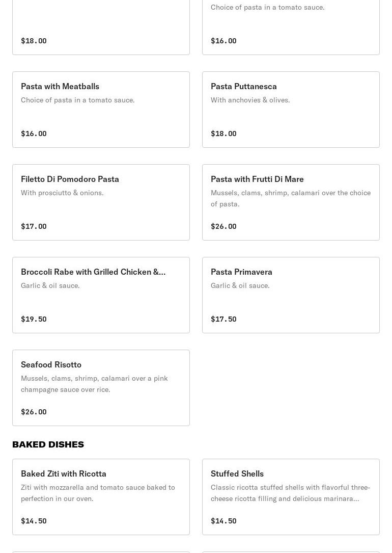Open the Pasta with Meatballs item

(101, 110)
